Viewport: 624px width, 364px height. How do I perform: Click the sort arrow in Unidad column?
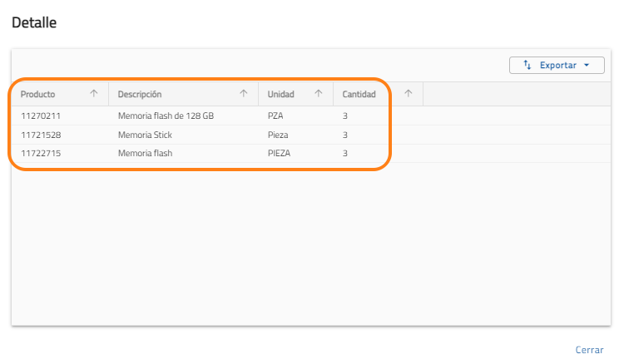319,94
